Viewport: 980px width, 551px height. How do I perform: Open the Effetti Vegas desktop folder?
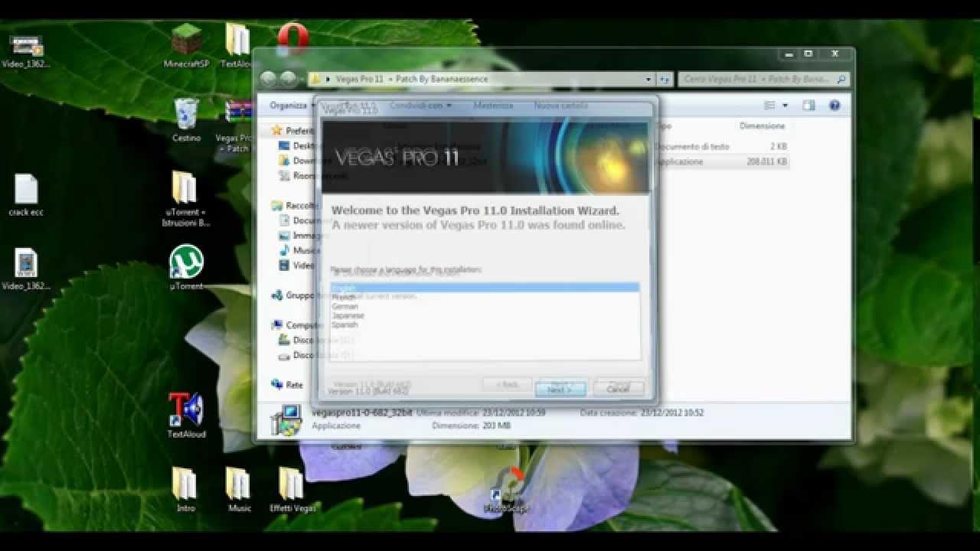click(292, 490)
